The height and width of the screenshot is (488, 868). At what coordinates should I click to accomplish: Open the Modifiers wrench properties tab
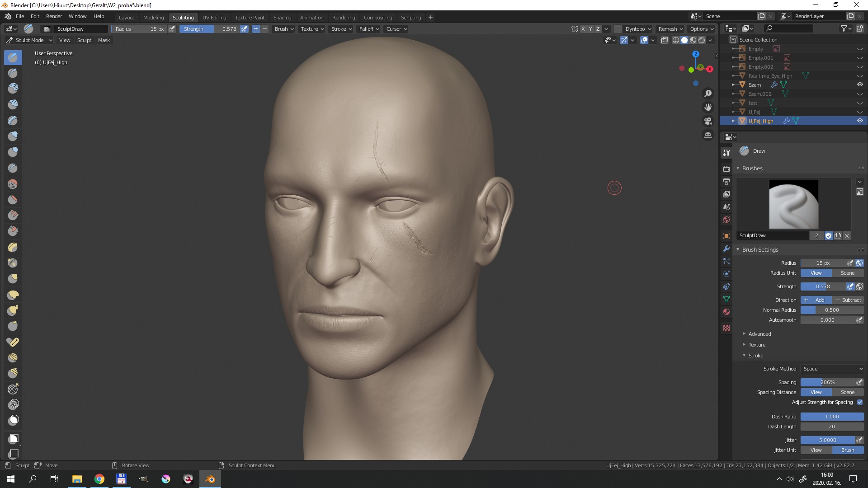tap(726, 249)
